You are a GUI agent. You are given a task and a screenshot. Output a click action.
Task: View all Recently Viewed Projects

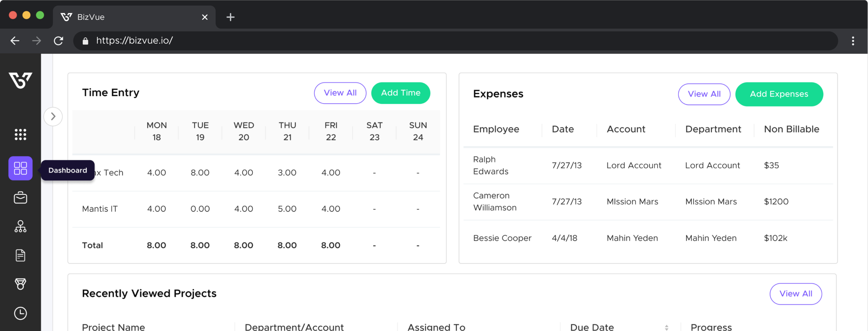coord(795,294)
